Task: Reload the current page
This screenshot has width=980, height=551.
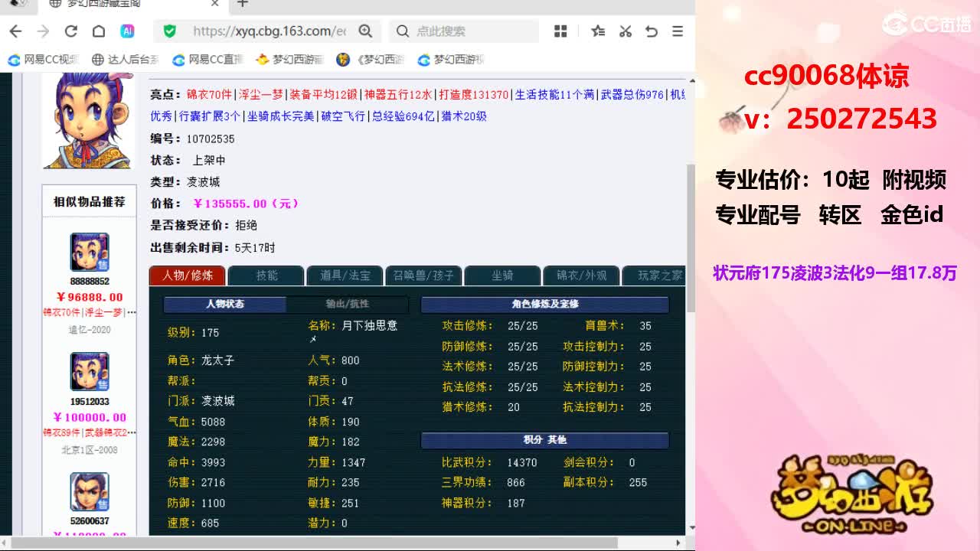Action: (x=71, y=31)
